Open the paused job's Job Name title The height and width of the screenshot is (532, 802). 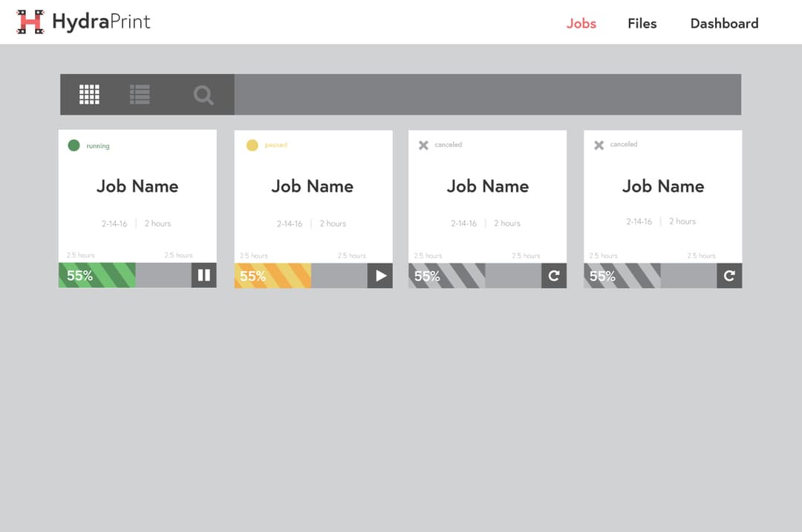(313, 186)
